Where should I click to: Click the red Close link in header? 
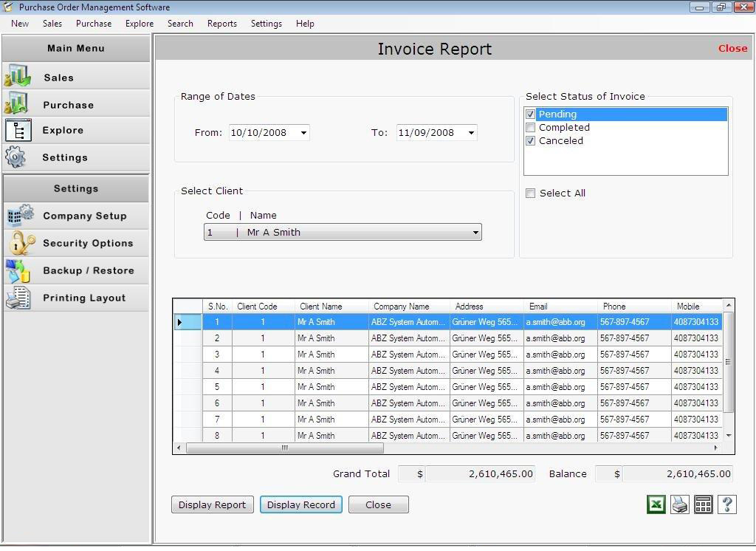click(x=732, y=48)
